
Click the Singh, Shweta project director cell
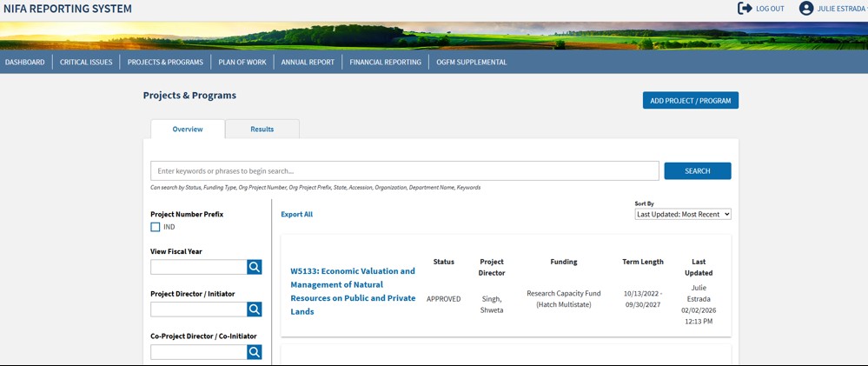pos(492,304)
